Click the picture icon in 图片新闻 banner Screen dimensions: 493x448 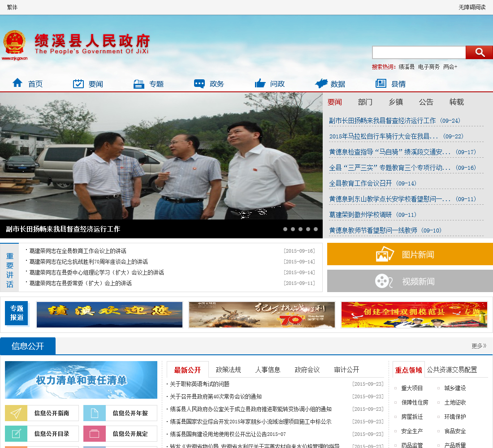coord(385,254)
